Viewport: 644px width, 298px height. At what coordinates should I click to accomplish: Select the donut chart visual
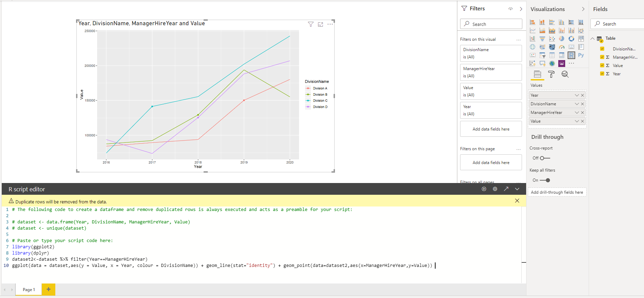pyautogui.click(x=571, y=39)
